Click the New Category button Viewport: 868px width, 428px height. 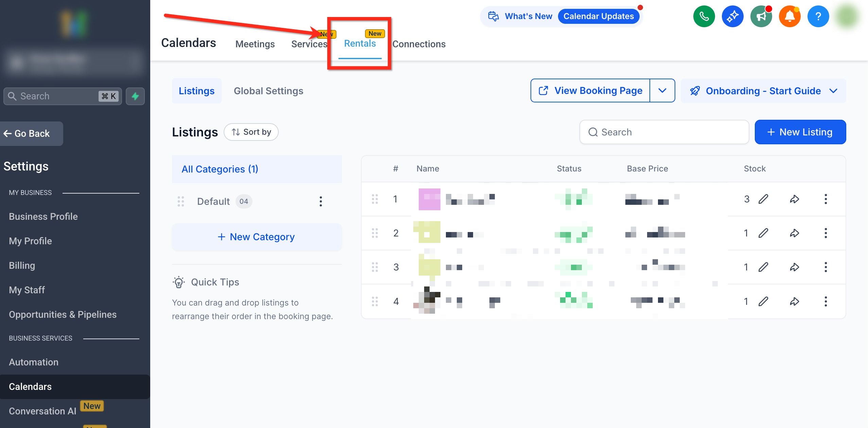click(257, 237)
